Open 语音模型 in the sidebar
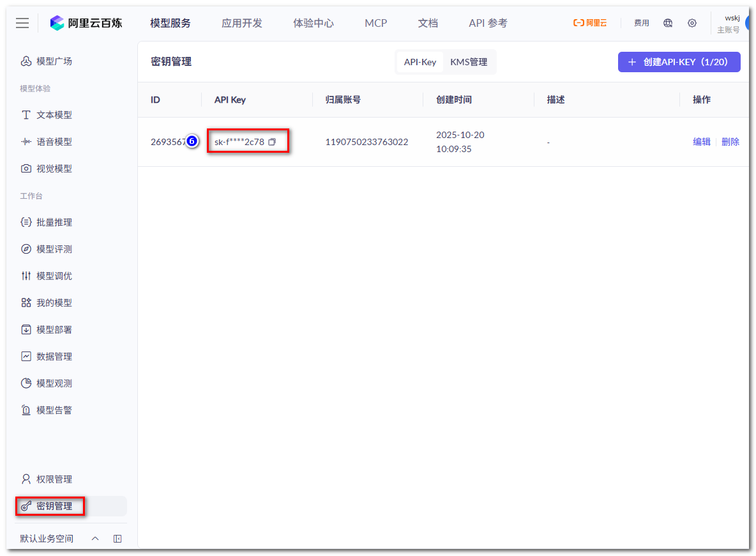Image resolution: width=756 pixels, height=556 pixels. point(54,142)
